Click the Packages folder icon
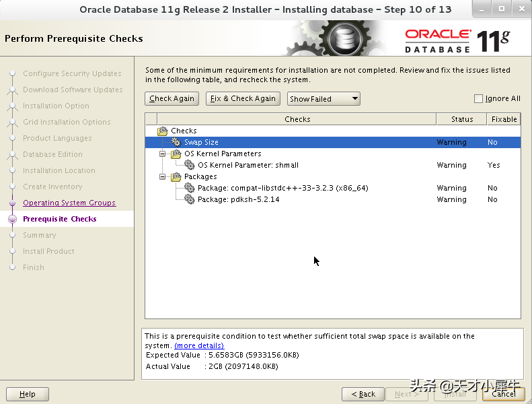The image size is (532, 404). coord(176,176)
